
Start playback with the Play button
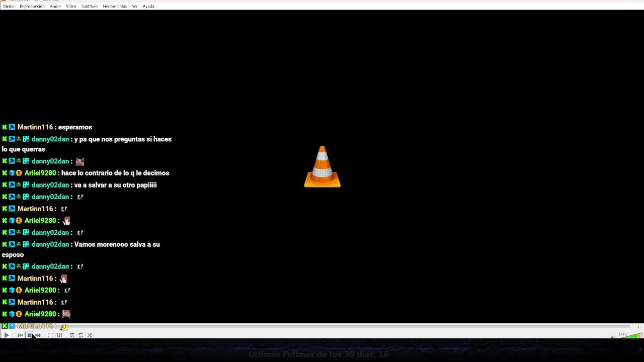(x=7, y=335)
